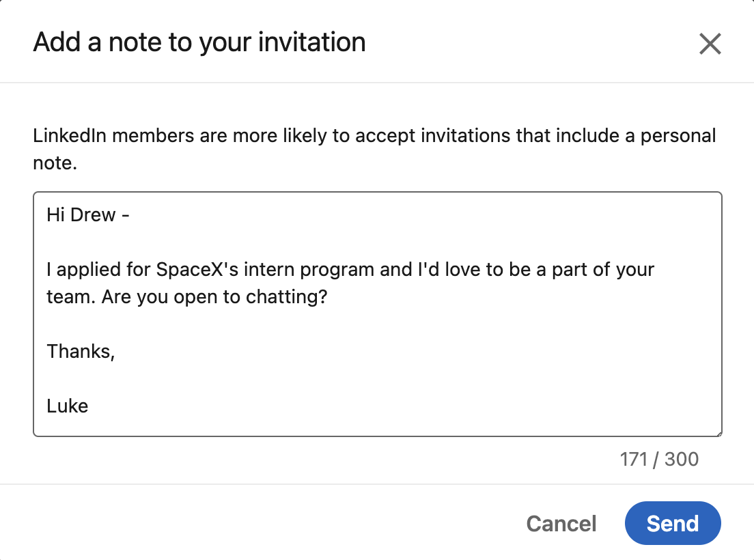Screen dimensions: 754x560
Task: Close the invitation note dialog
Action: point(710,44)
